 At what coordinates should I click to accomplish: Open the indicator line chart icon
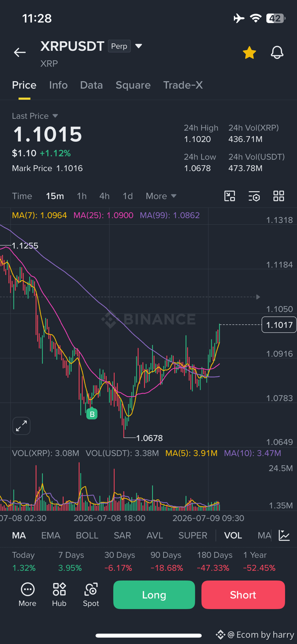pos(284,536)
